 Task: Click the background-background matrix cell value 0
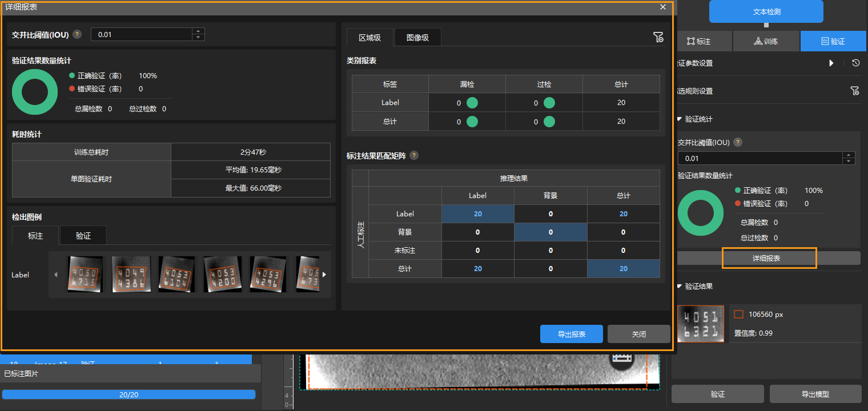(550, 232)
